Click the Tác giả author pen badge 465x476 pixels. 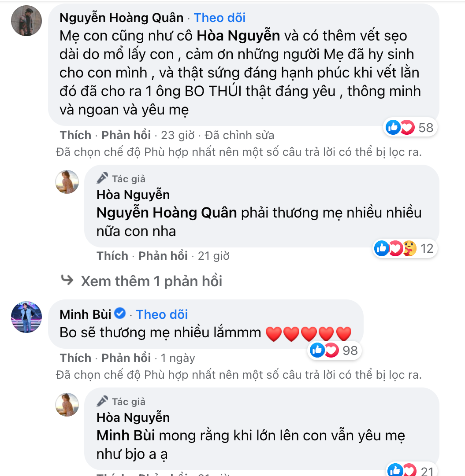[x=103, y=179]
